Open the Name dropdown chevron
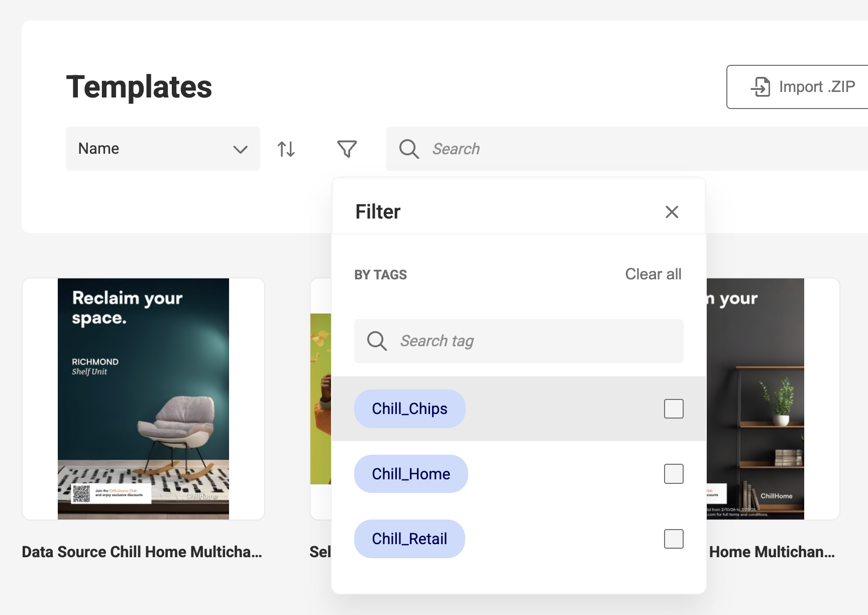 coord(240,149)
